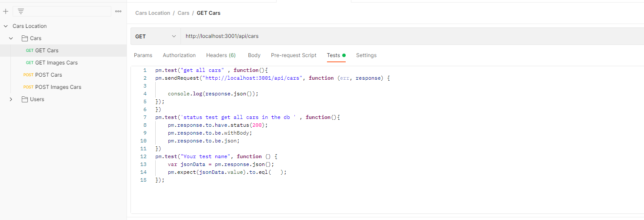Switch to the Params tab
Screen dimensions: 644x220
(143, 55)
